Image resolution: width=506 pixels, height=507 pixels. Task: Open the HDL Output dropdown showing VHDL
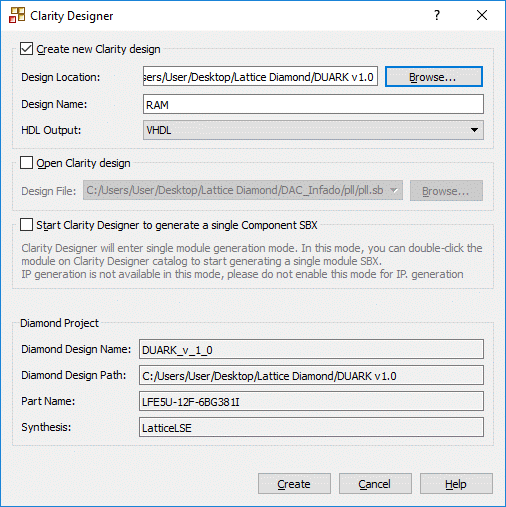click(x=313, y=130)
